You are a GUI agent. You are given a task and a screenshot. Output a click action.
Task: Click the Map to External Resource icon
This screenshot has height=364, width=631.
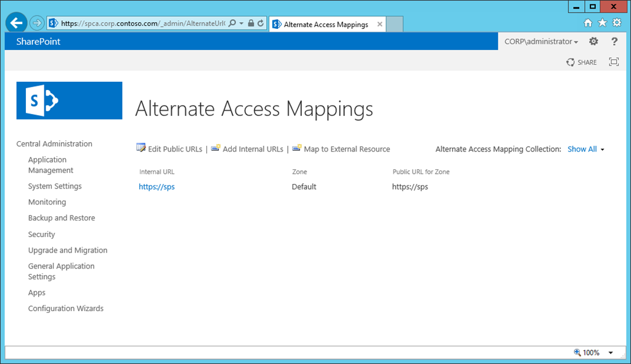pyautogui.click(x=297, y=148)
